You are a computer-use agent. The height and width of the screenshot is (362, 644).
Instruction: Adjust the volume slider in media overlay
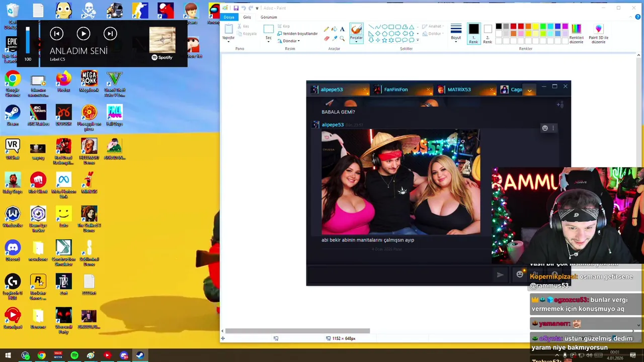coord(28,40)
